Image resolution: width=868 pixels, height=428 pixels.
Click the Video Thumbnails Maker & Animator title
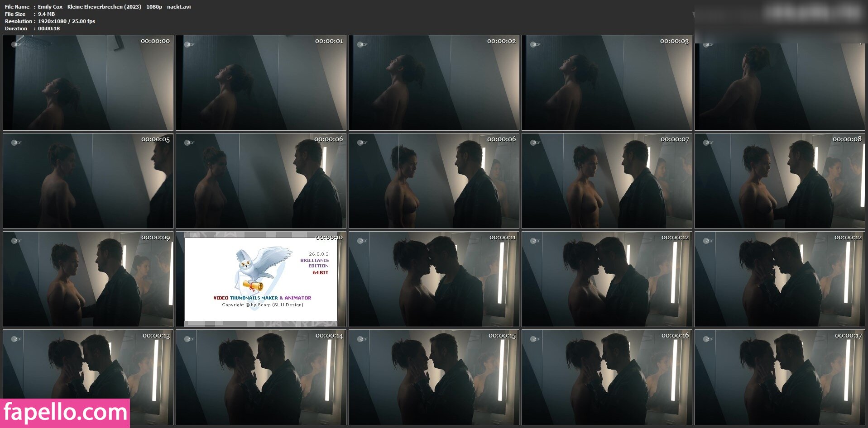(262, 298)
